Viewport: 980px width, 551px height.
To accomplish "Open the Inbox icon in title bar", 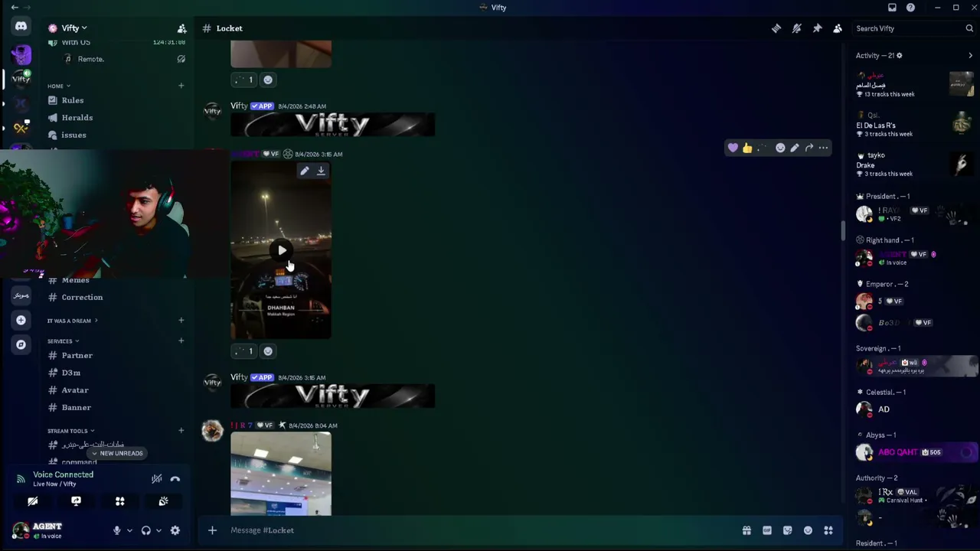I will point(892,8).
